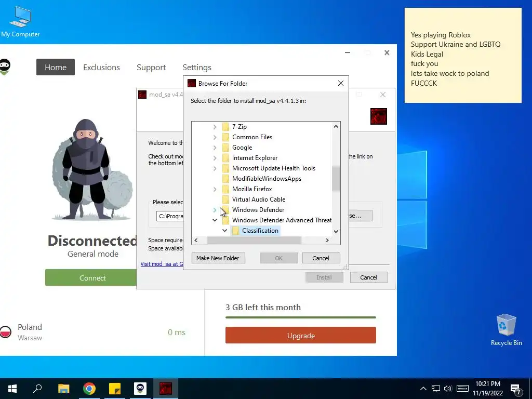Image resolution: width=532 pixels, height=399 pixels.
Task: Select Common Files folder name
Action: [252, 137]
